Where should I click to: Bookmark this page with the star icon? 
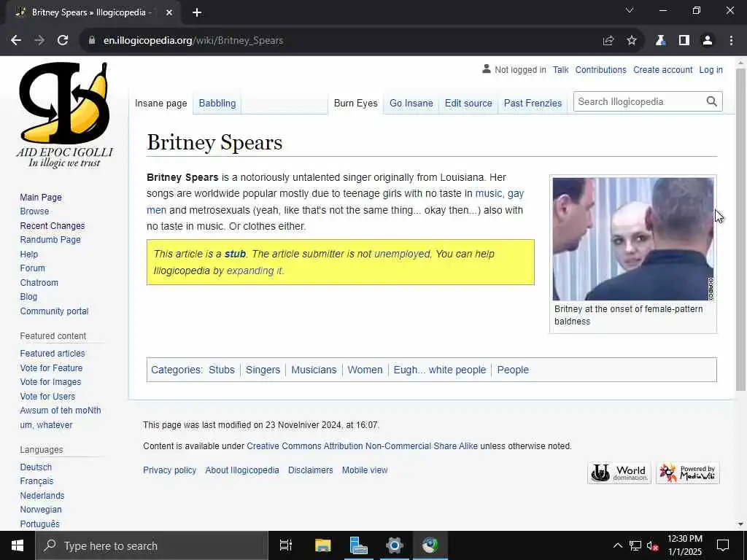[x=632, y=41]
